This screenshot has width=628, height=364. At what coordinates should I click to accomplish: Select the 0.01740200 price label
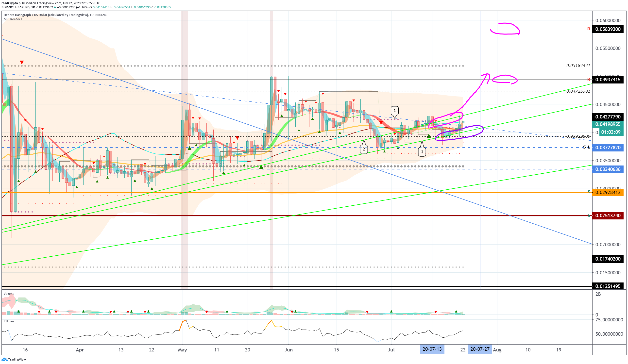[608, 259]
